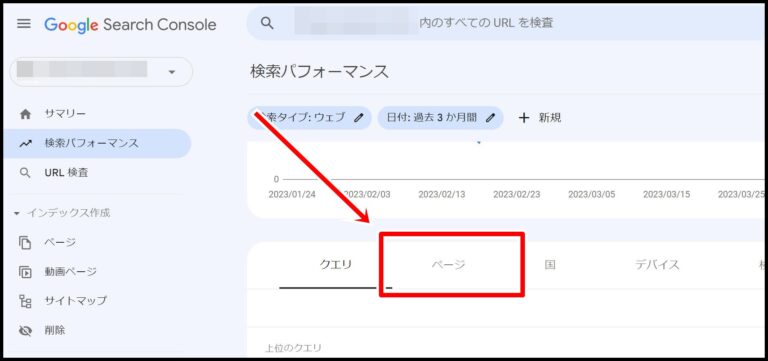Viewport: 768px width, 361px height.
Task: Click the plus icon beside 新規
Action: point(524,118)
